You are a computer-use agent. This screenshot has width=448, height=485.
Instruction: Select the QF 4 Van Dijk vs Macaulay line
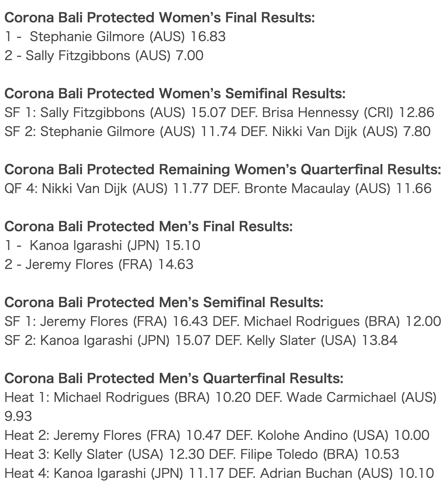pyautogui.click(x=218, y=189)
